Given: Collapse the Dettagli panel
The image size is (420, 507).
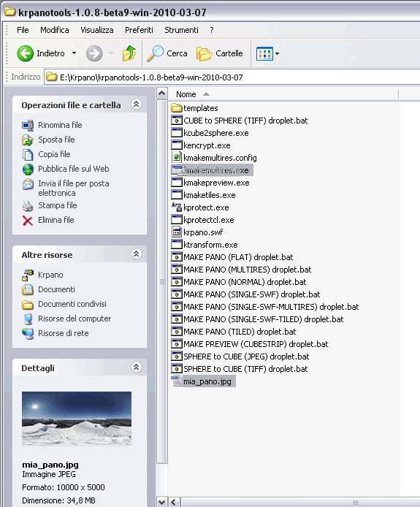Looking at the screenshot, I should 136,367.
